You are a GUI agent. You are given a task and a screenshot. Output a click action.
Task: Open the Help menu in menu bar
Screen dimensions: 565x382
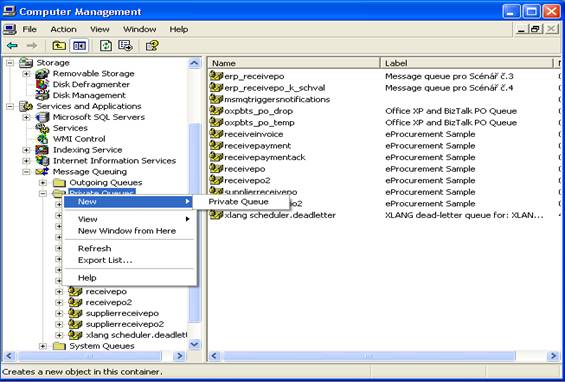click(179, 29)
